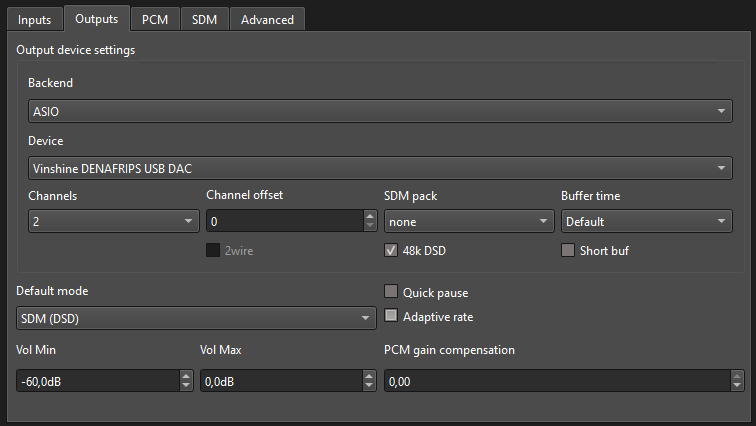Expand the Buffer time dropdown
Screen dimensions: 756x426
(x=647, y=221)
